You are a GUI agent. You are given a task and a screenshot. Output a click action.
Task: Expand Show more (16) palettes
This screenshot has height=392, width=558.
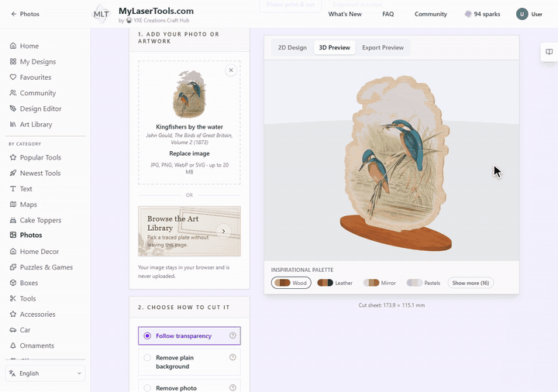(x=470, y=283)
